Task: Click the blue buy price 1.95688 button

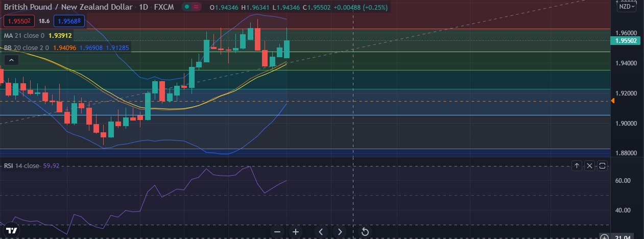Action: 68,21
